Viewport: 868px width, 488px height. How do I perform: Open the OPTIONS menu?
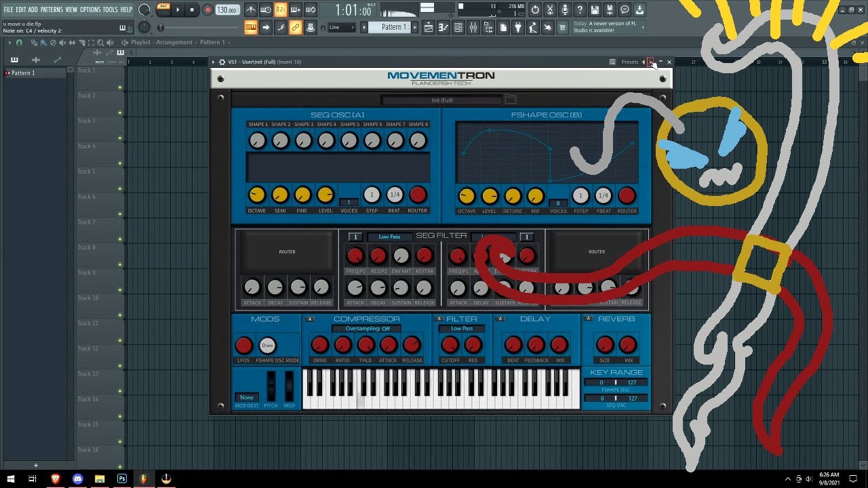click(90, 9)
